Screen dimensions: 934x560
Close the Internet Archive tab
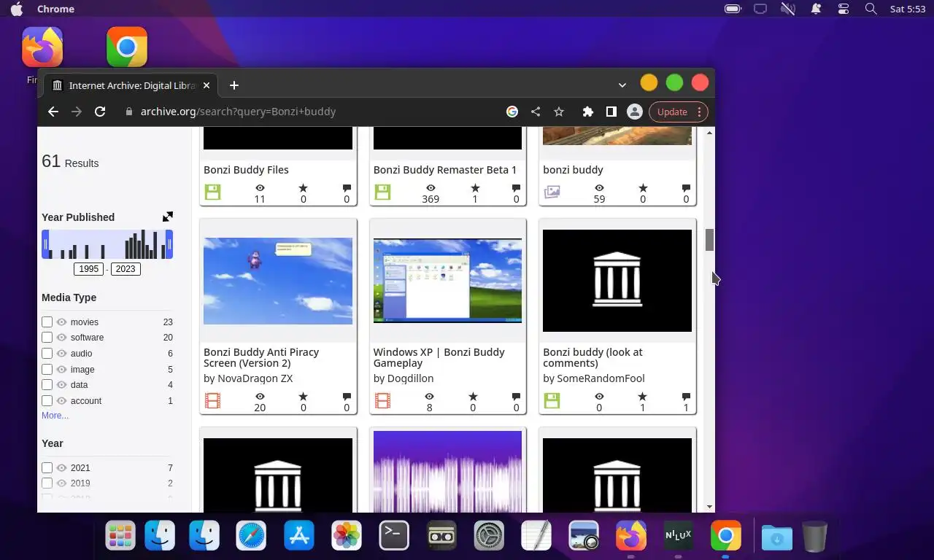pyautogui.click(x=207, y=85)
